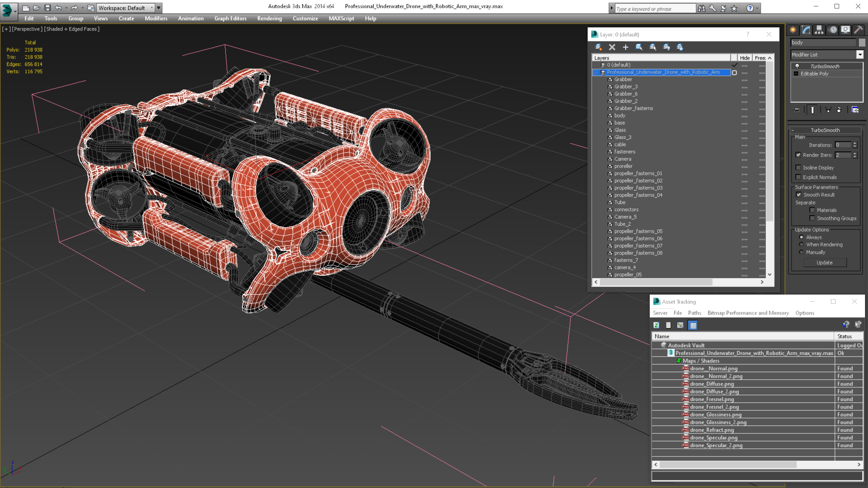
Task: Open the Help dropdown arrow
Action: point(757,8)
